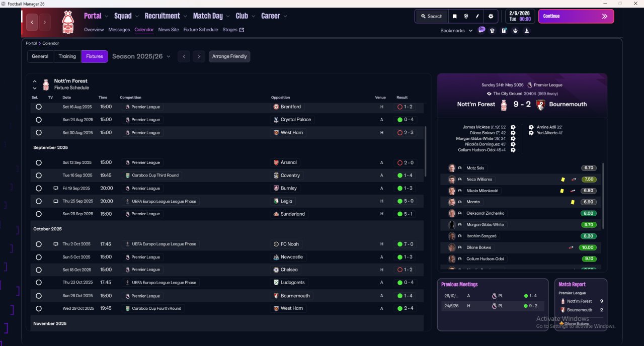Go to next season with right chevron
Image resolution: width=644 pixels, height=346 pixels.
pyautogui.click(x=199, y=56)
